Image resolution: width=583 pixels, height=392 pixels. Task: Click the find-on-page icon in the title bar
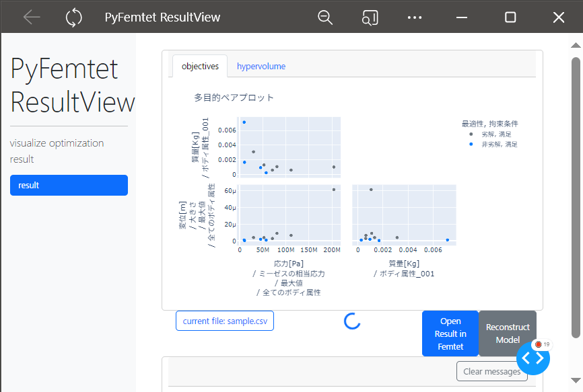pyautogui.click(x=370, y=17)
